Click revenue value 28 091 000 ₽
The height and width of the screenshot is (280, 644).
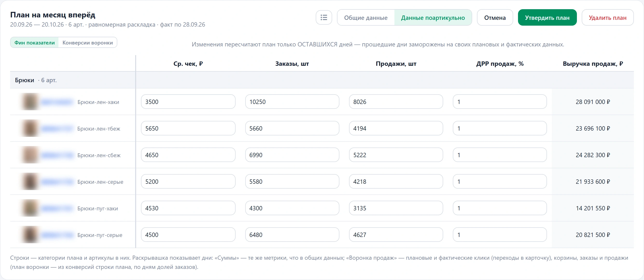593,102
